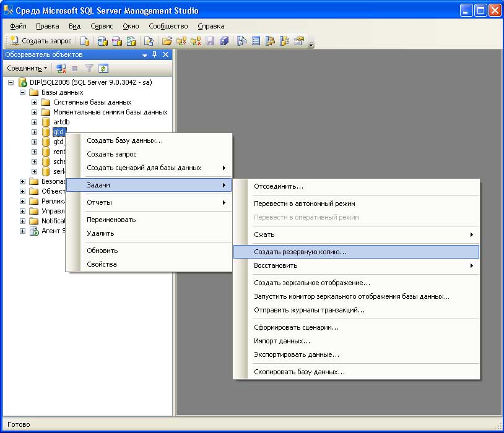The height and width of the screenshot is (433, 504).
Task: Expand the Системные базы данных folder
Action: 35,102
